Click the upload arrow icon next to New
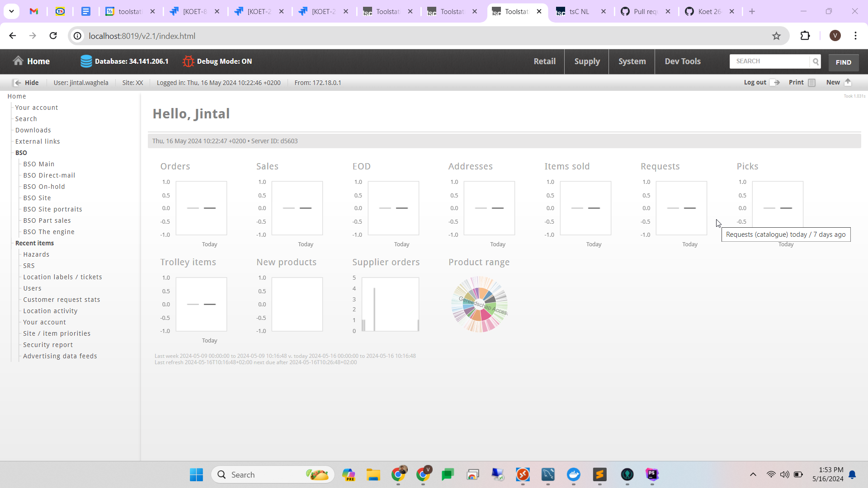Screen dimensions: 868x488 [x=849, y=82]
